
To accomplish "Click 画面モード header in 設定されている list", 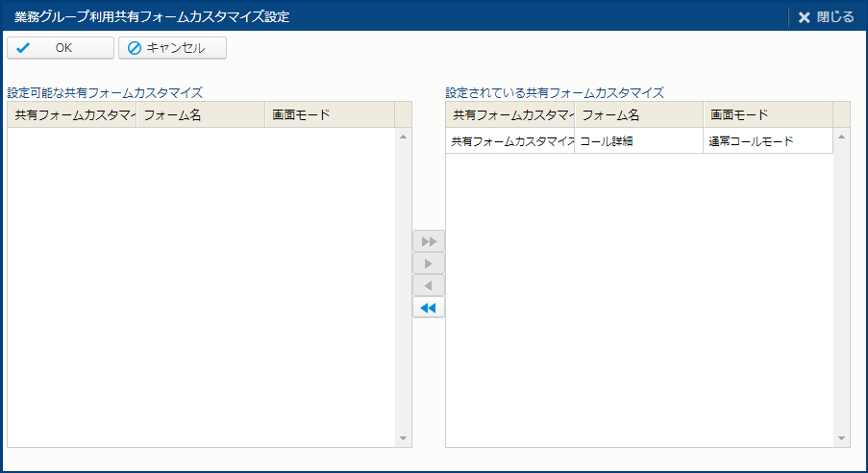I will (x=767, y=115).
